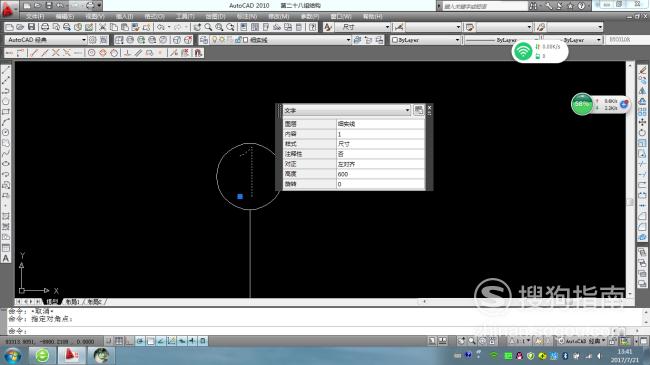650x365 pixels.
Task: Click the workspace settings gear icon
Action: (x=92, y=40)
